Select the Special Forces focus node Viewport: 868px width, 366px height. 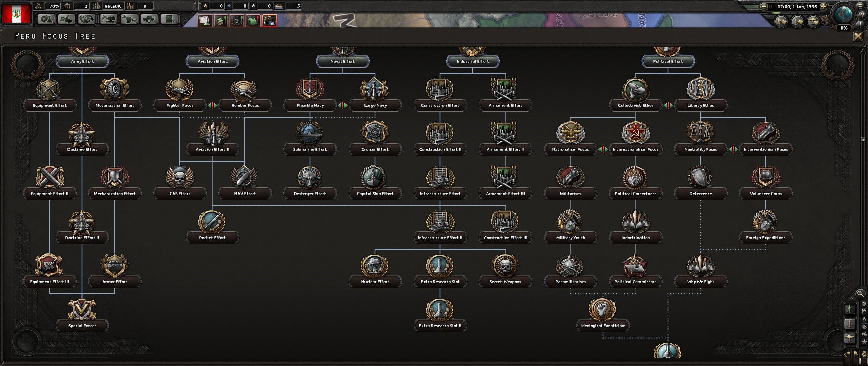(x=82, y=325)
